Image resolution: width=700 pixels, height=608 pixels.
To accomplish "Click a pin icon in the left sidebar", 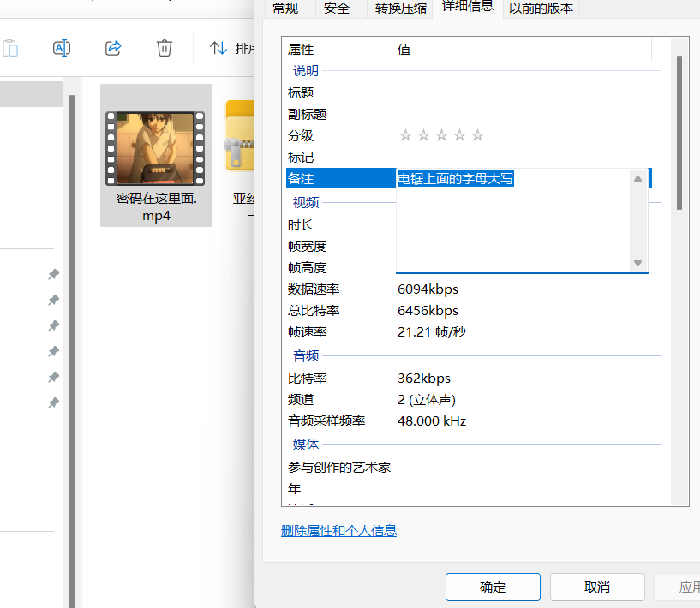I will point(53,274).
